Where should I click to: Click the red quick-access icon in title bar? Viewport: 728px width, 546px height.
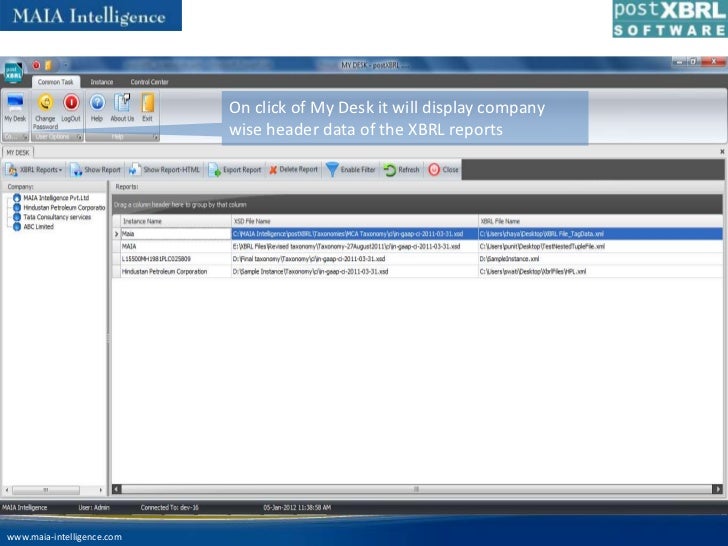[36, 65]
